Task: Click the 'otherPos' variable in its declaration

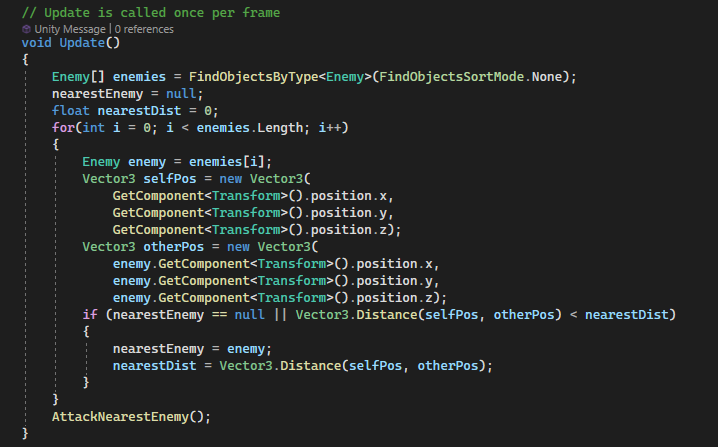Action: (x=174, y=247)
